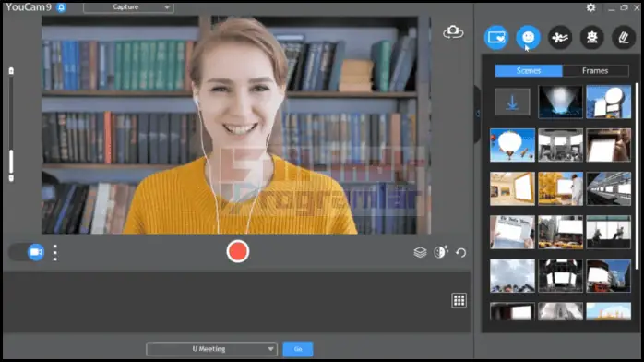Switch to the Scenes tab
Screen dimensions: 644x362
point(529,71)
